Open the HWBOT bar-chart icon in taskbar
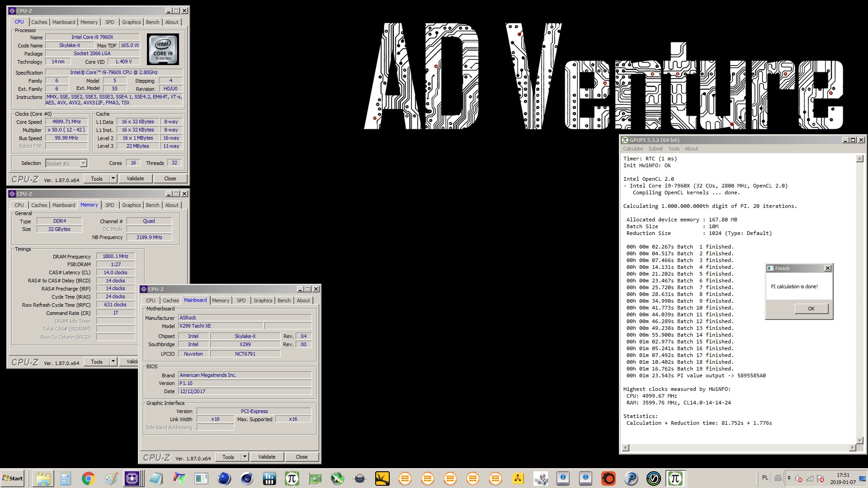The image size is (868, 488). point(269,479)
